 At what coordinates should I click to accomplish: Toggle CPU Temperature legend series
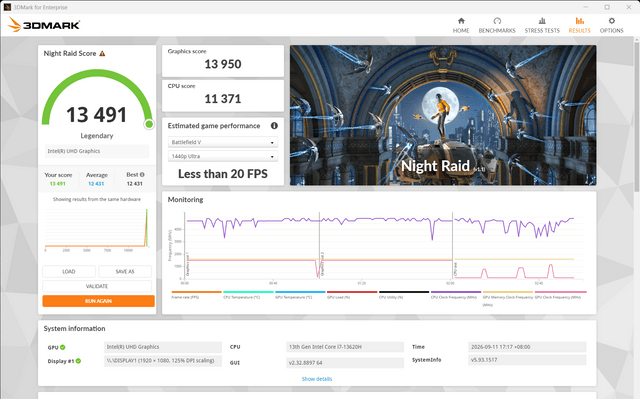tap(248, 295)
